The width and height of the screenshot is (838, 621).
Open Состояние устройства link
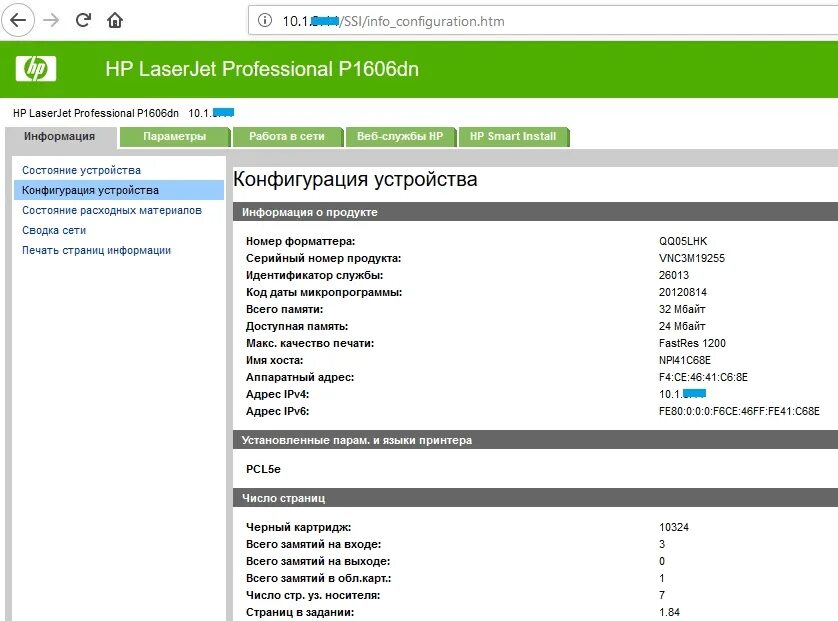(81, 170)
